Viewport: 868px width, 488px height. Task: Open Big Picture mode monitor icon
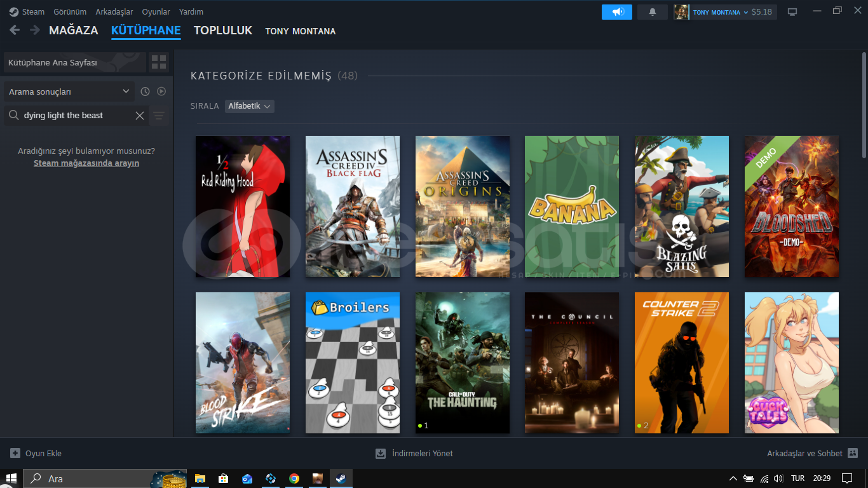792,12
